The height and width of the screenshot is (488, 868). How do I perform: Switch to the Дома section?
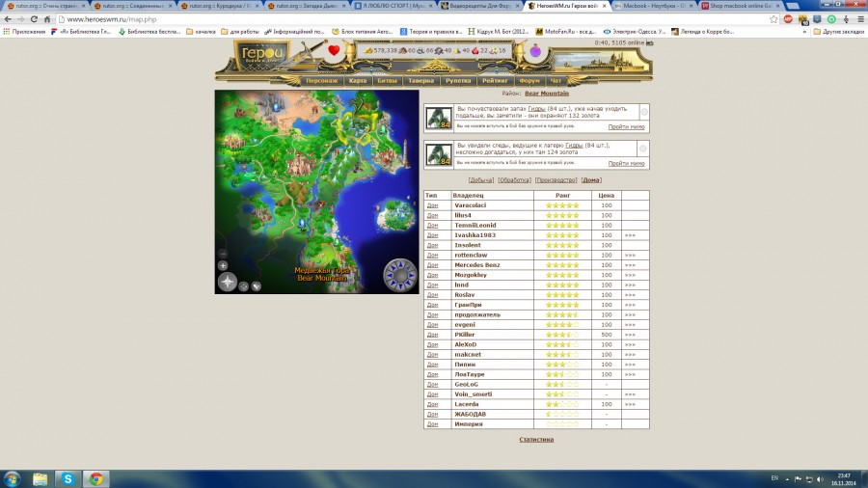coord(591,179)
